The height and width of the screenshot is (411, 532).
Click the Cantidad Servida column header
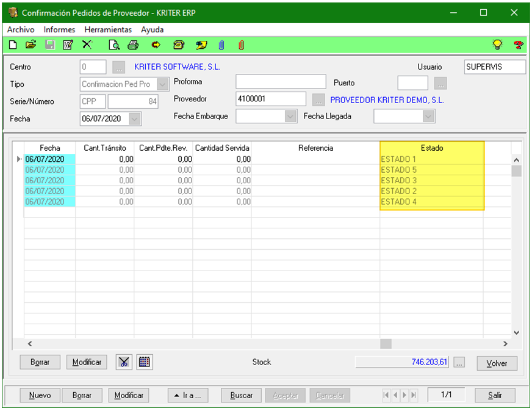222,148
